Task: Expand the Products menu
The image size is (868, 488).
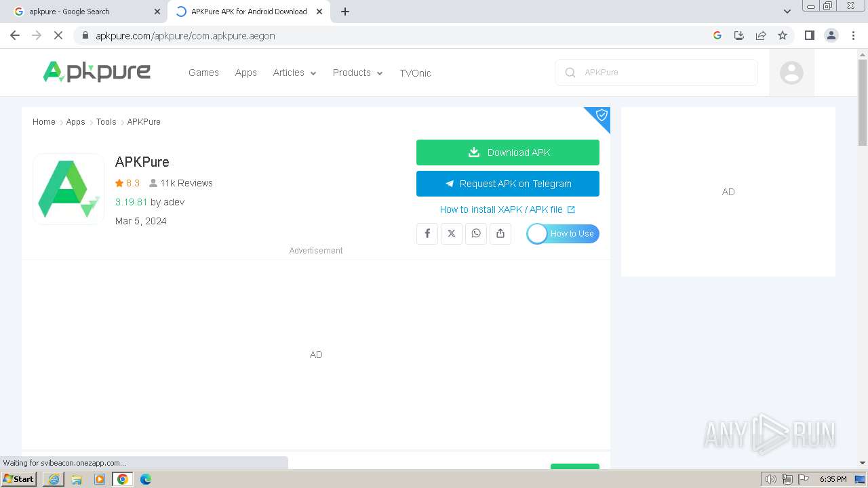Action: 357,73
